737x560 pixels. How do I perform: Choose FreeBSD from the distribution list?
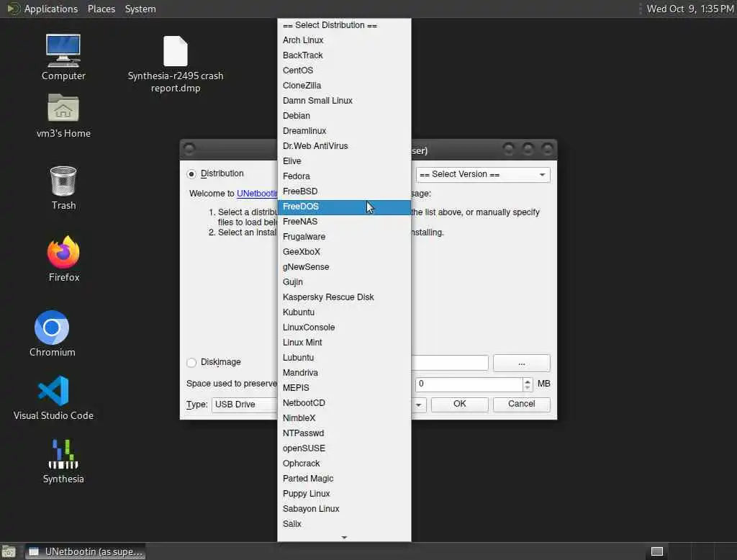pyautogui.click(x=344, y=191)
